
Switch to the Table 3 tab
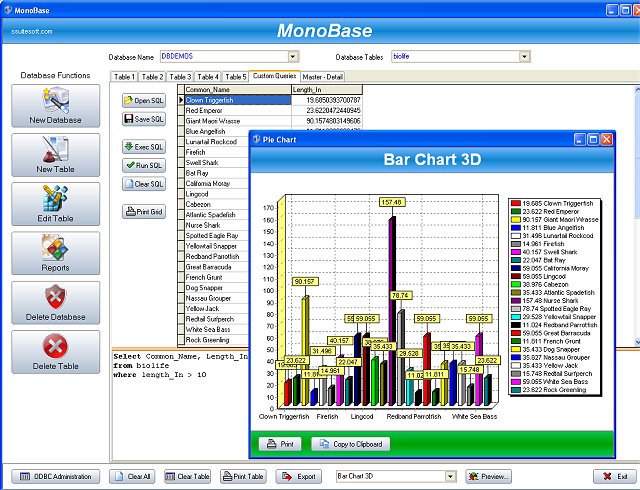pos(180,77)
